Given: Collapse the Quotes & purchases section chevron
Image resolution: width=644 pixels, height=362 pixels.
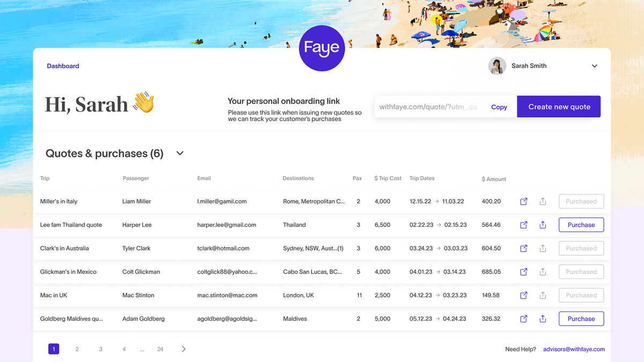Looking at the screenshot, I should click(180, 153).
